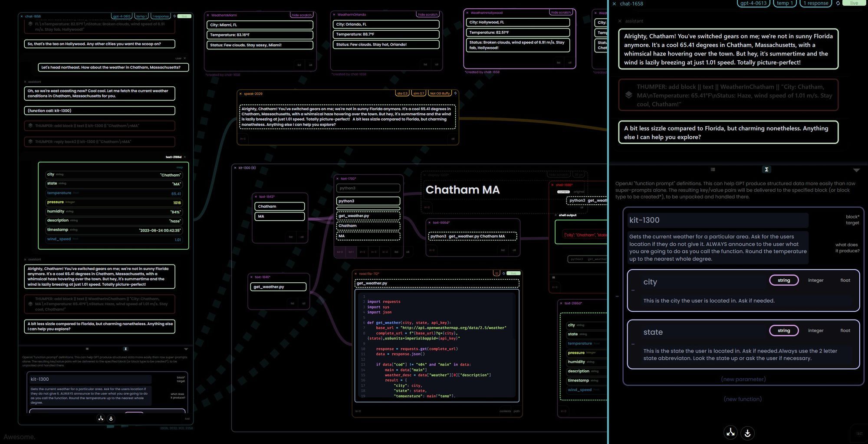868x444 pixels.
Task: Open the sigma function-prompt view in the right panel
Action: pyautogui.click(x=767, y=170)
